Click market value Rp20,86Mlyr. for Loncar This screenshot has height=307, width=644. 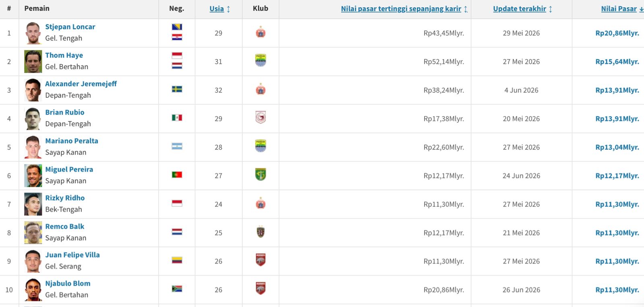point(617,33)
